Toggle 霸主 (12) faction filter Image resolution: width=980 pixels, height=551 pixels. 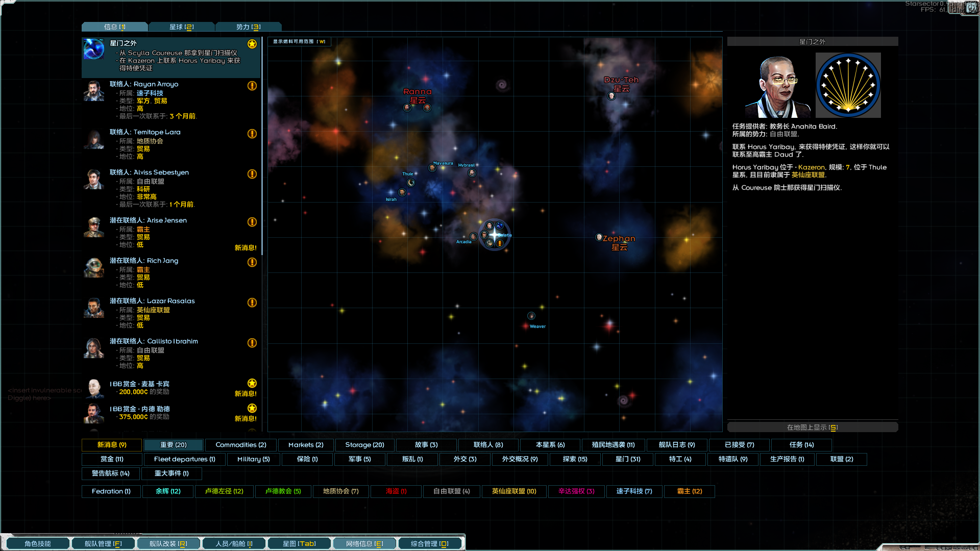coord(689,491)
